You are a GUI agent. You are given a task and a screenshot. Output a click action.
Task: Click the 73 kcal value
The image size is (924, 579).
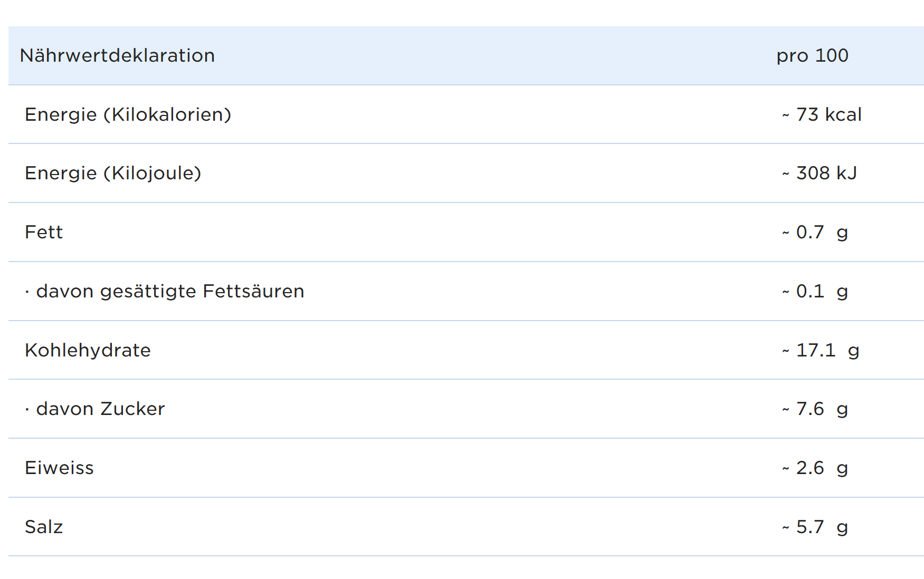pos(828,114)
